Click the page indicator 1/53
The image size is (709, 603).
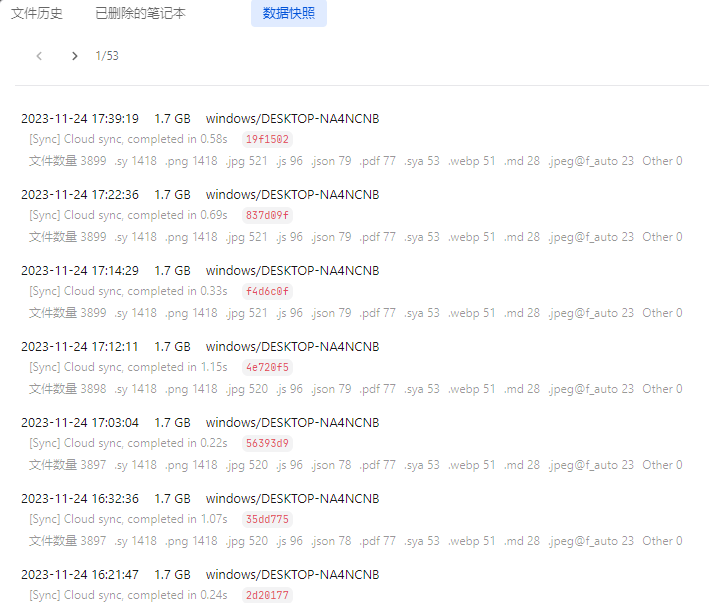click(x=107, y=56)
